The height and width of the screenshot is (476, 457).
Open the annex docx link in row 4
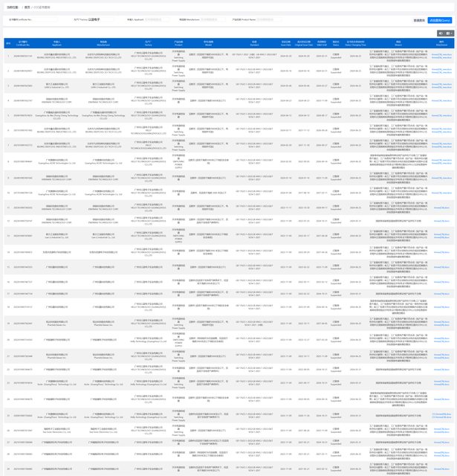tap(441, 100)
